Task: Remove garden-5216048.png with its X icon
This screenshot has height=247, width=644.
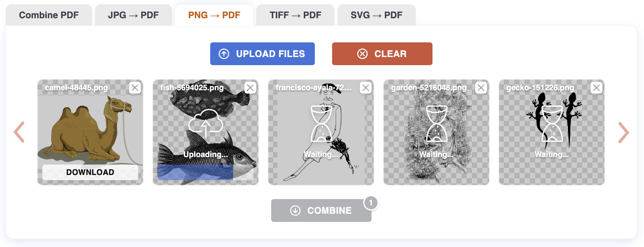Action: tap(481, 88)
